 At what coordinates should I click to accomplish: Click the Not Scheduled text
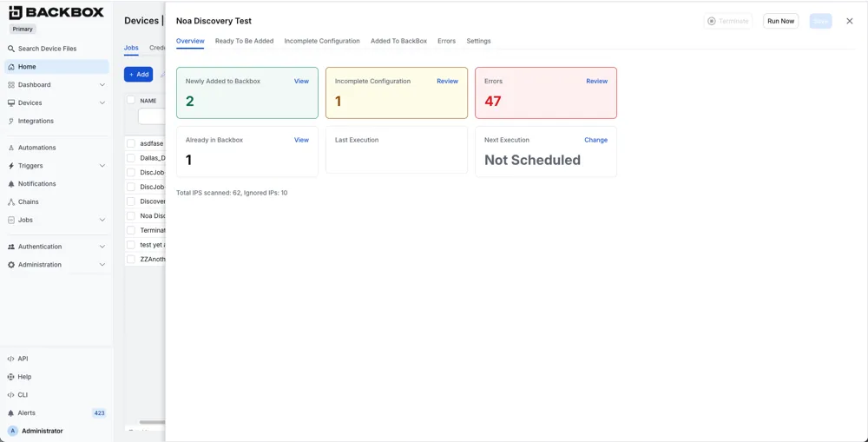pyautogui.click(x=533, y=160)
